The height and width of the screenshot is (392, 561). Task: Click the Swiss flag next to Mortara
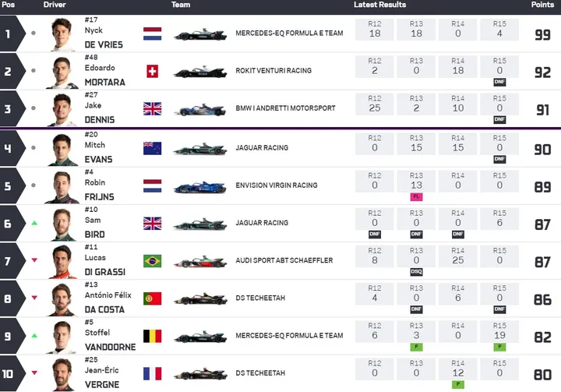pyautogui.click(x=152, y=71)
